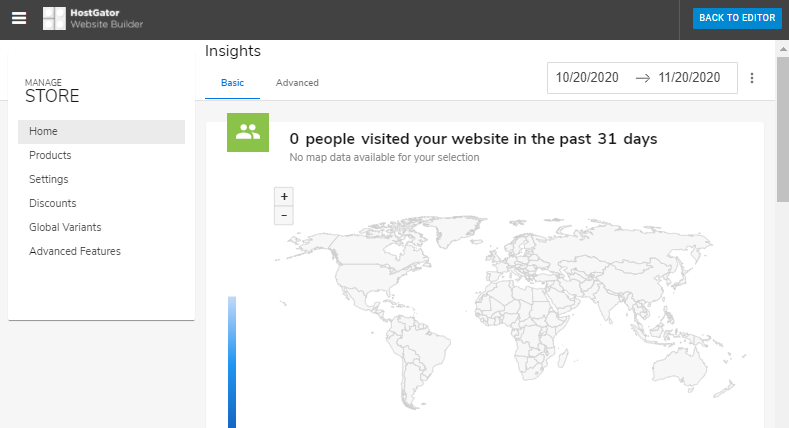
Task: Select Home in the store menu
Action: (102, 132)
